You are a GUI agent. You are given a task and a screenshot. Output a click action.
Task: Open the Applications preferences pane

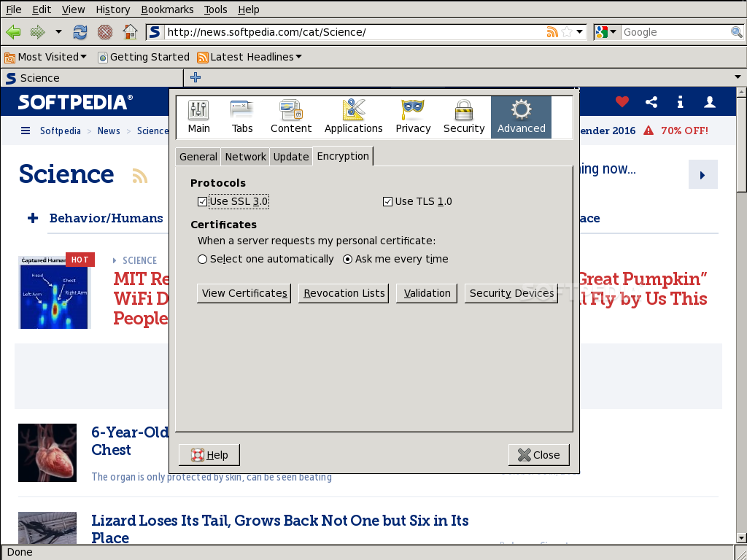tap(354, 117)
